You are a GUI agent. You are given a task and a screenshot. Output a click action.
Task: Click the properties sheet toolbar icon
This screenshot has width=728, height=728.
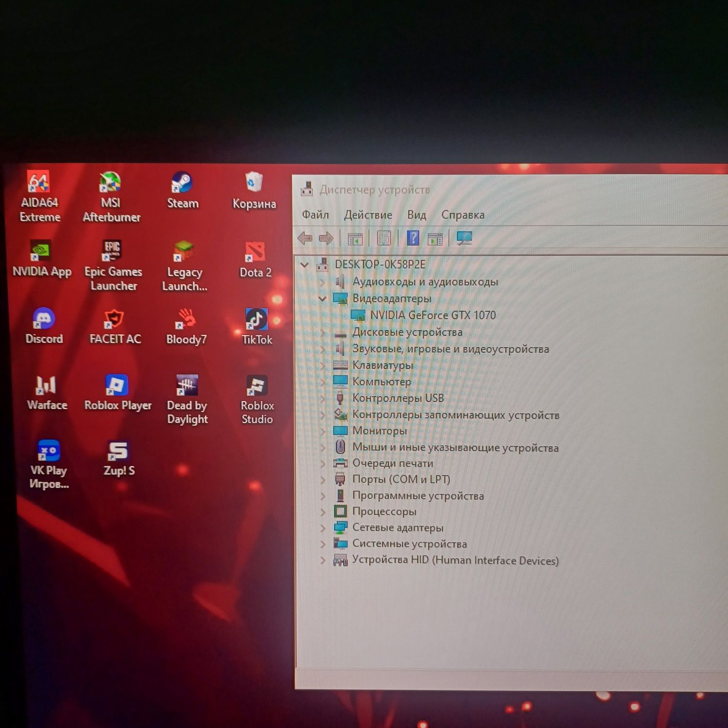[384, 238]
